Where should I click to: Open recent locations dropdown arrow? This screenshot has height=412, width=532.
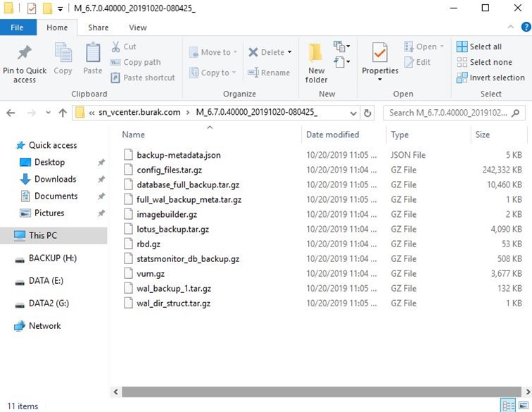[48, 113]
